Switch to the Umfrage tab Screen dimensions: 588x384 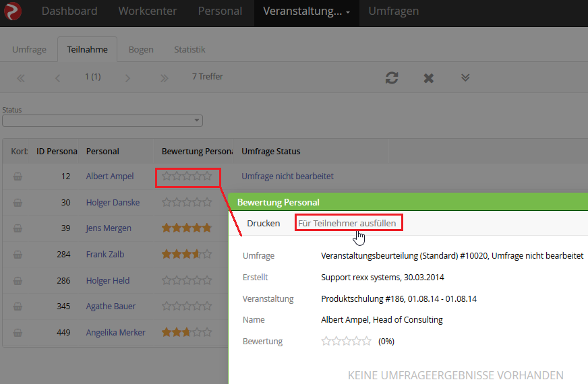(x=29, y=49)
